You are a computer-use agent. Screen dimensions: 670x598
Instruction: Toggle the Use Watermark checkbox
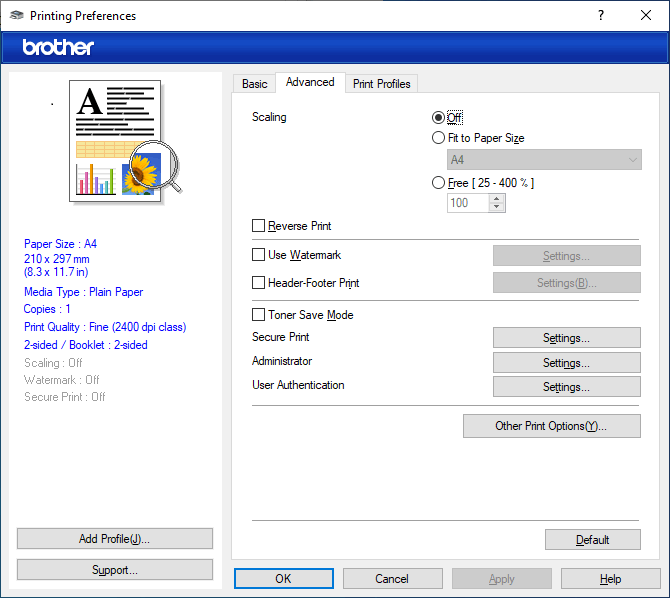[259, 255]
